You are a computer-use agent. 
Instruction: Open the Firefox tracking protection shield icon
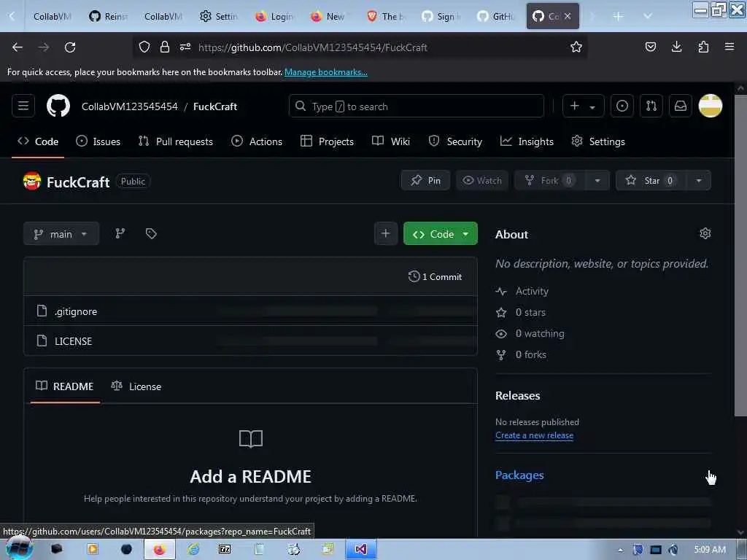pyautogui.click(x=144, y=47)
